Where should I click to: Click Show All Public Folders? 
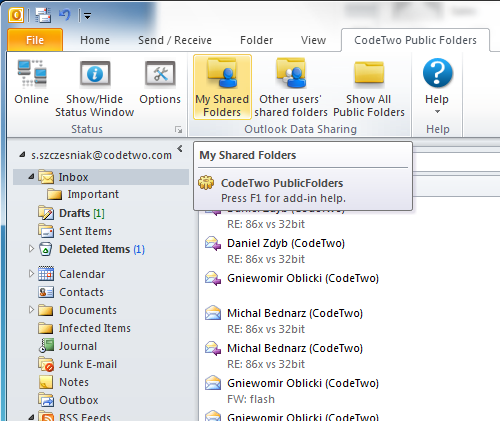(369, 87)
